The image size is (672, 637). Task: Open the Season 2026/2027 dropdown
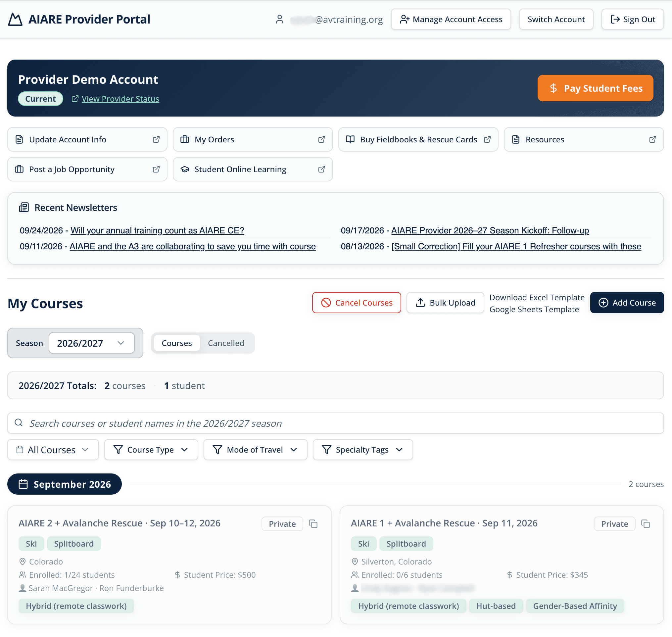point(92,343)
